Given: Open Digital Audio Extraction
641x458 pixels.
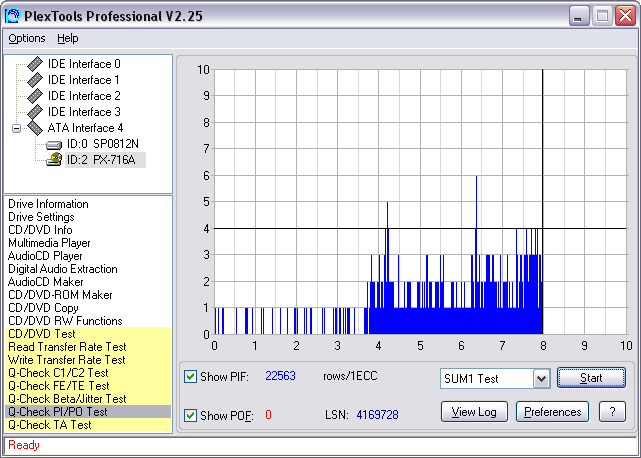Looking at the screenshot, I should click(63, 269).
